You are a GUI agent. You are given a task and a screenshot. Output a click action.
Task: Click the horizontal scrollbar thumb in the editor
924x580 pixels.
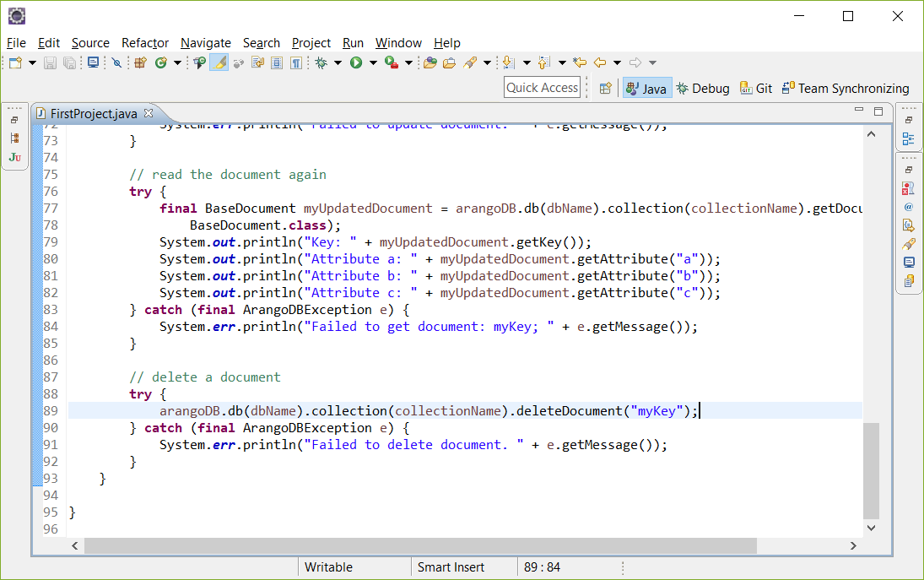tap(420, 546)
